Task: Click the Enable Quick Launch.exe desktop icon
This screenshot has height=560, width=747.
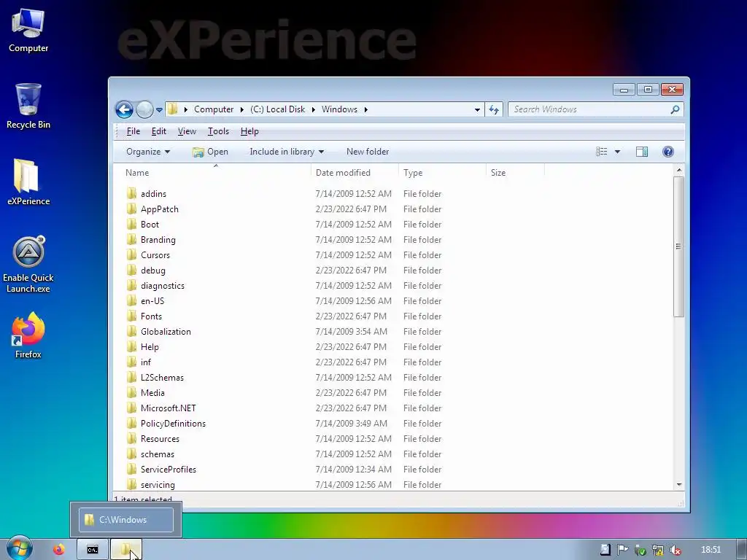Action: [28, 265]
